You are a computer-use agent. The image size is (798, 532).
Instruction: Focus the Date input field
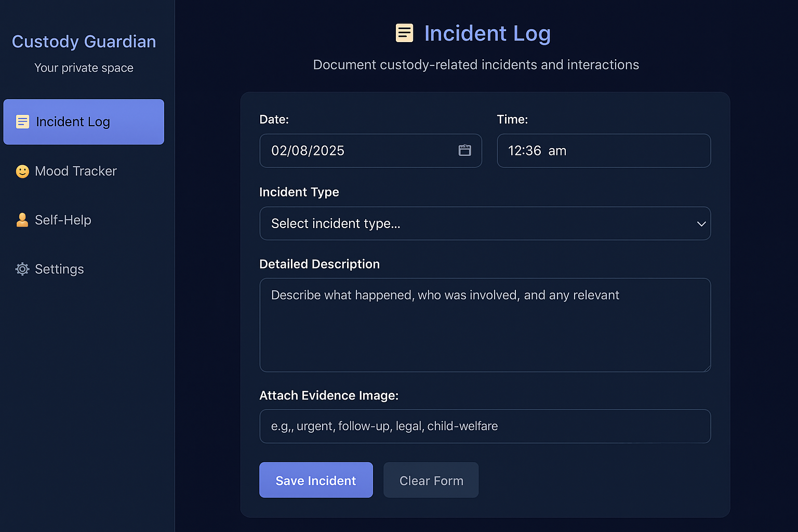tap(358, 151)
